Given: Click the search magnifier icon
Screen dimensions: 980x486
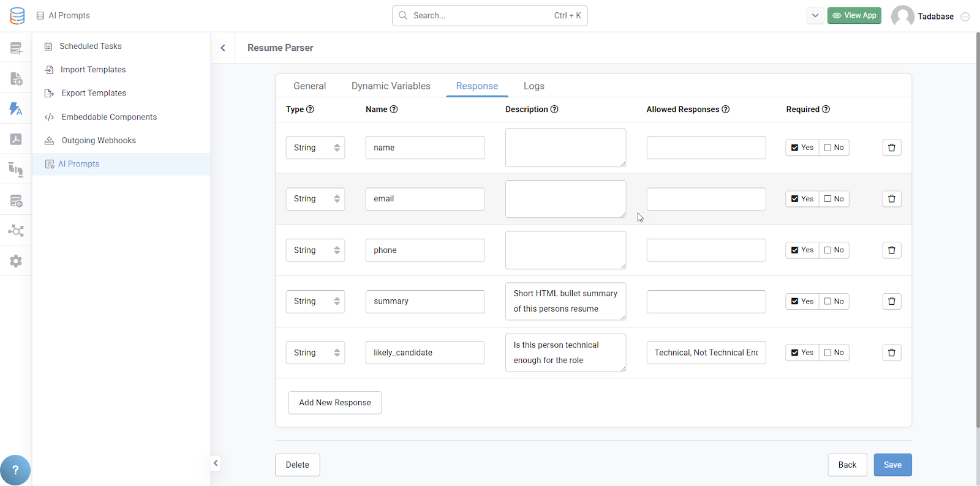Looking at the screenshot, I should pos(403,15).
